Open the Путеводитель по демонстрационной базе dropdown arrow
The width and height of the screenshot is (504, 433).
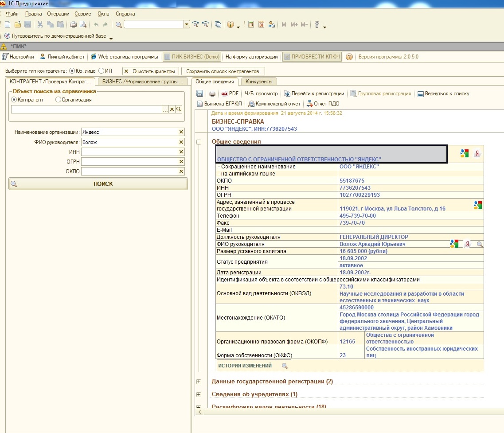point(111,39)
